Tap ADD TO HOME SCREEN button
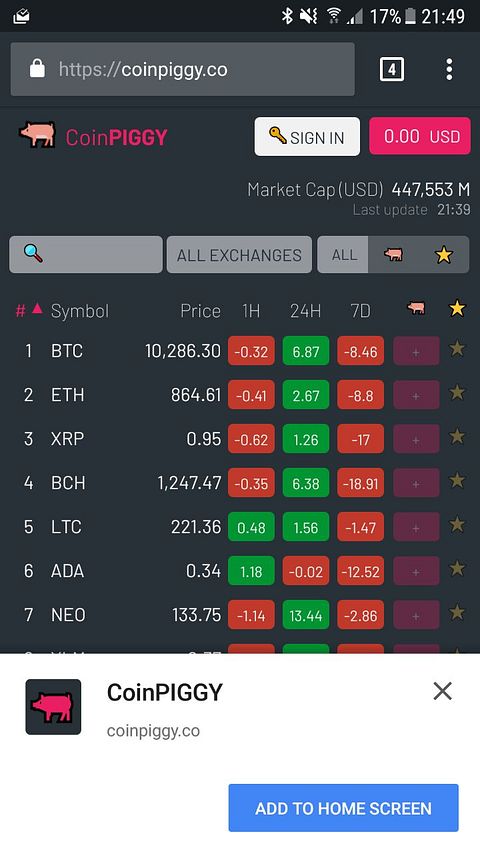The height and width of the screenshot is (853, 480). point(343,808)
